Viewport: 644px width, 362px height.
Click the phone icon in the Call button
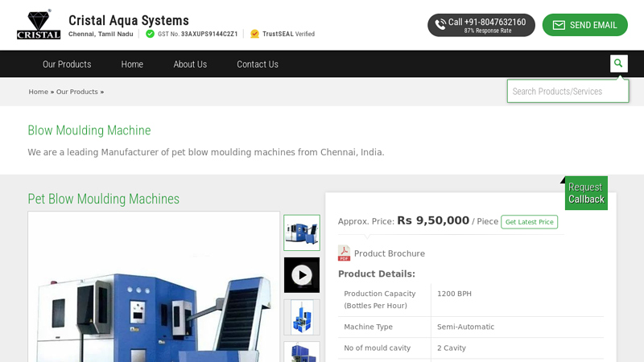tap(440, 25)
